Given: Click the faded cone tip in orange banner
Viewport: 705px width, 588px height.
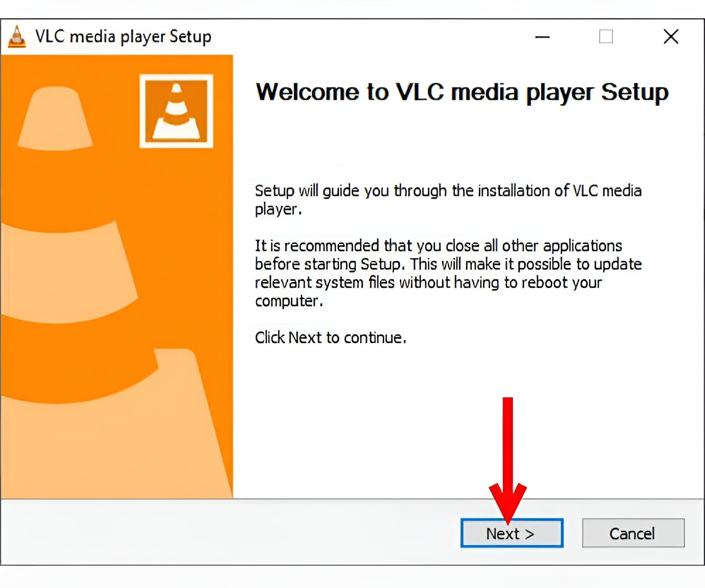Looking at the screenshot, I should tap(55, 118).
